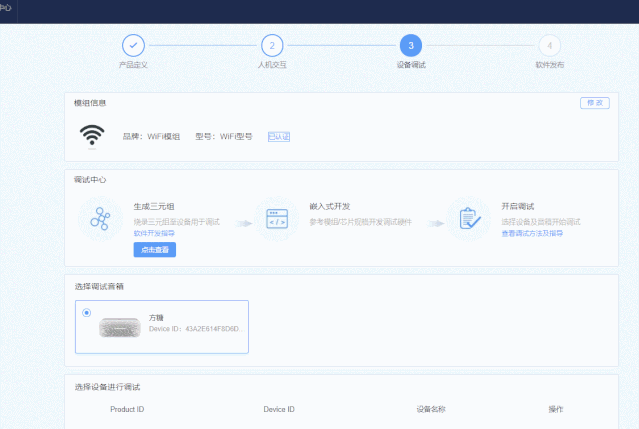Click the 操作 column header
This screenshot has height=429, width=639.
[556, 409]
